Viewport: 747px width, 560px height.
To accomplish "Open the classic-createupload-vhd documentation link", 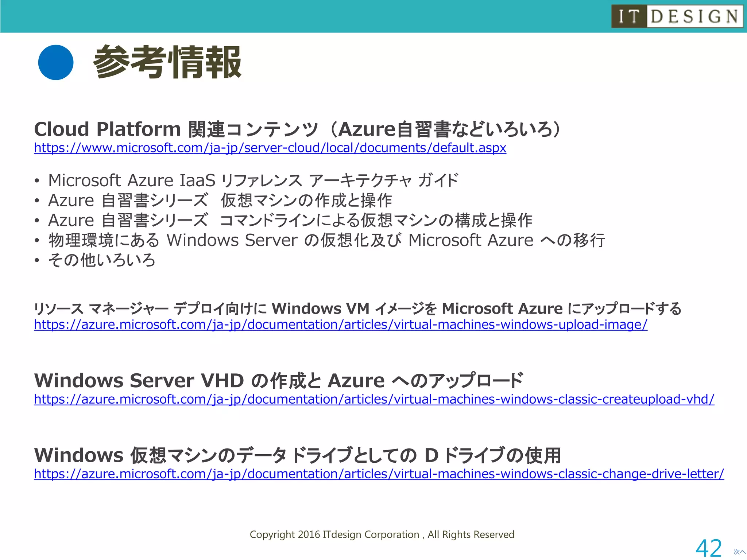I will pyautogui.click(x=374, y=399).
